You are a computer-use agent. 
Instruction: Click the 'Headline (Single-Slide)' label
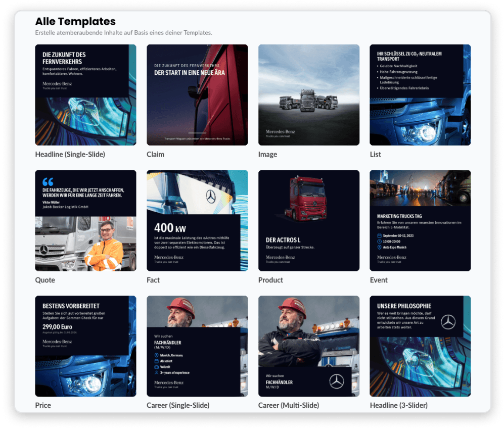70,155
